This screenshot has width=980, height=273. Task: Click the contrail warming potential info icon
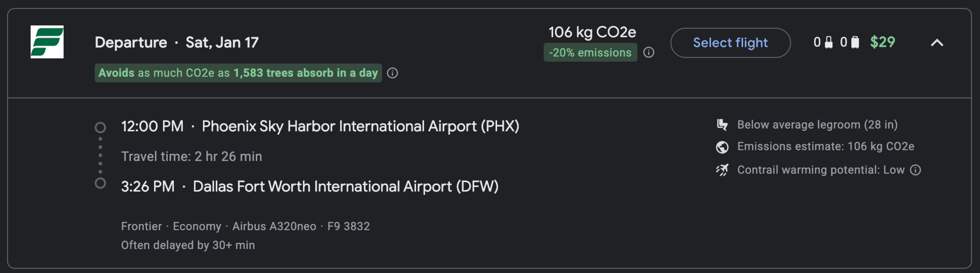[x=916, y=170]
